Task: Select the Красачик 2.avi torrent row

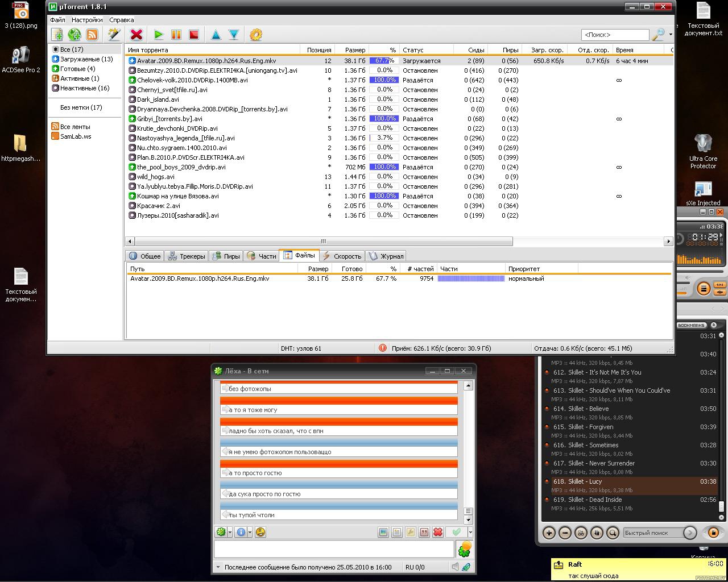Action: pyautogui.click(x=158, y=206)
